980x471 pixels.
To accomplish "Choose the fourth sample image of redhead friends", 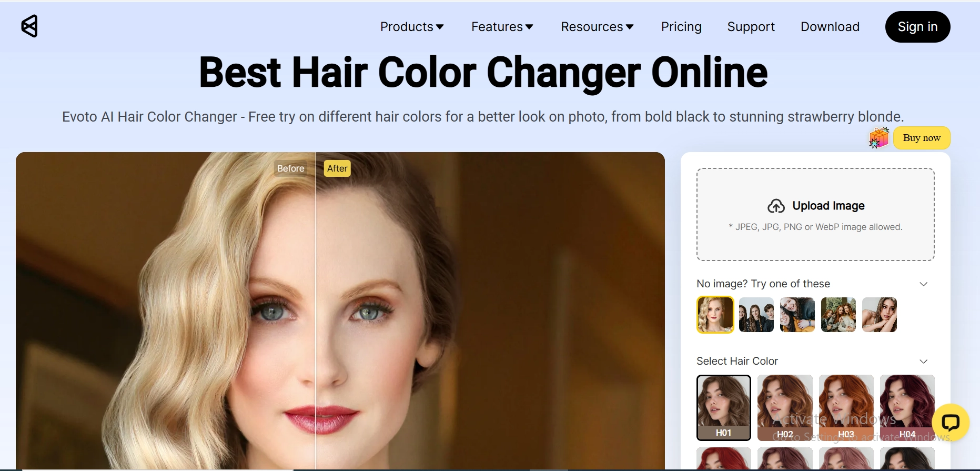I will (x=838, y=315).
